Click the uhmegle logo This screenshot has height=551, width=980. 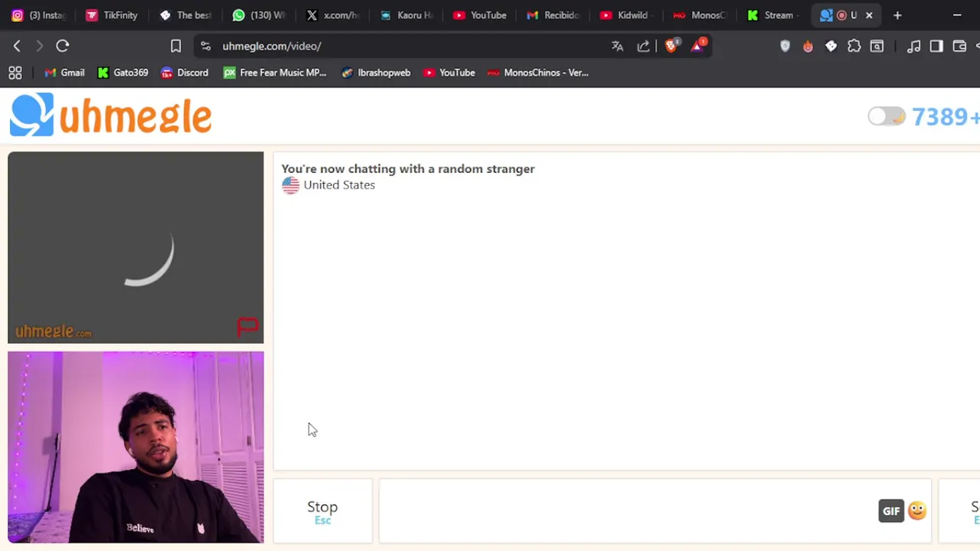pyautogui.click(x=111, y=115)
